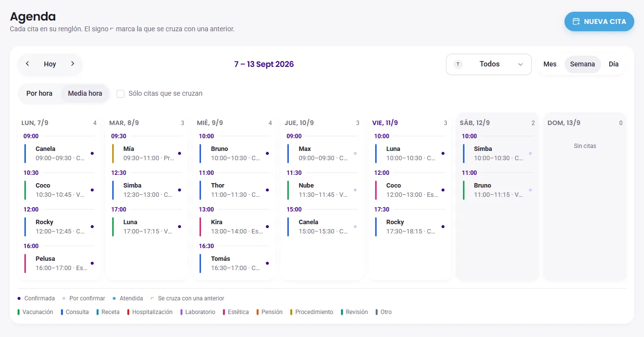This screenshot has width=644, height=337.
Task: Open Mía appointment on Tuesday
Action: point(147,153)
